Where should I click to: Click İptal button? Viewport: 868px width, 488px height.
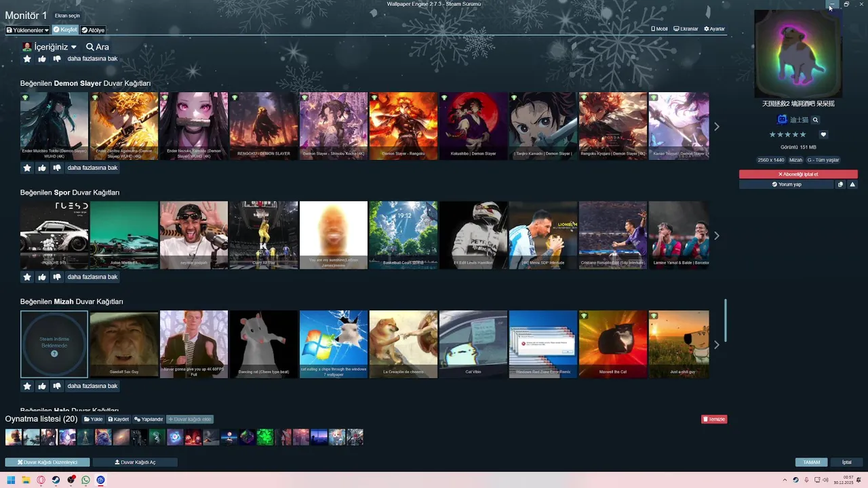pyautogui.click(x=847, y=462)
